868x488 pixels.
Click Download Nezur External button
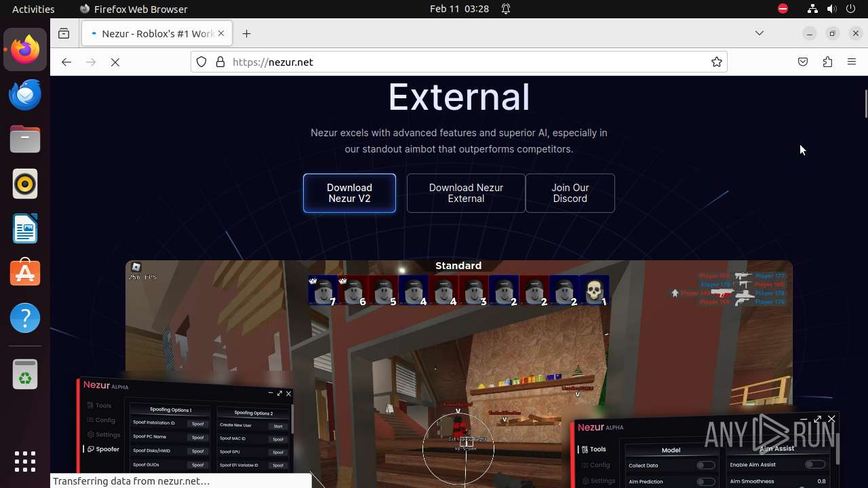coord(466,193)
